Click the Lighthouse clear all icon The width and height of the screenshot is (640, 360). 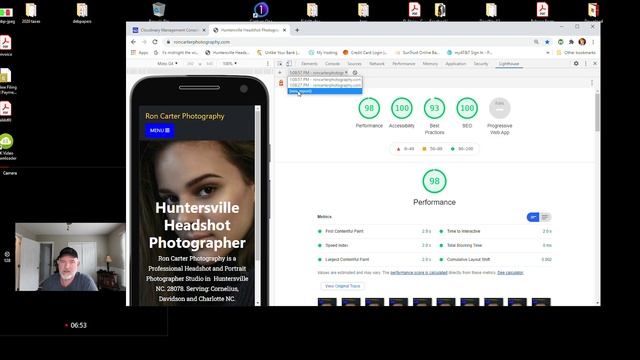pos(355,73)
